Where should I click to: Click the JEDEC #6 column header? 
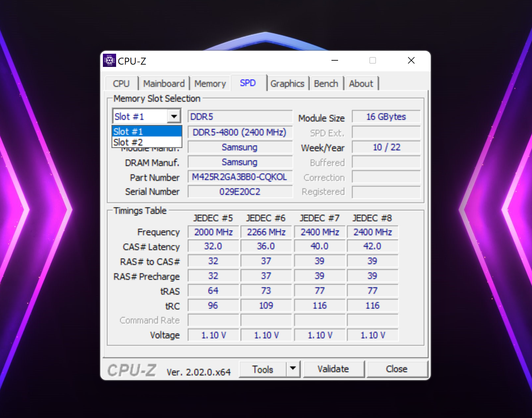pyautogui.click(x=266, y=218)
